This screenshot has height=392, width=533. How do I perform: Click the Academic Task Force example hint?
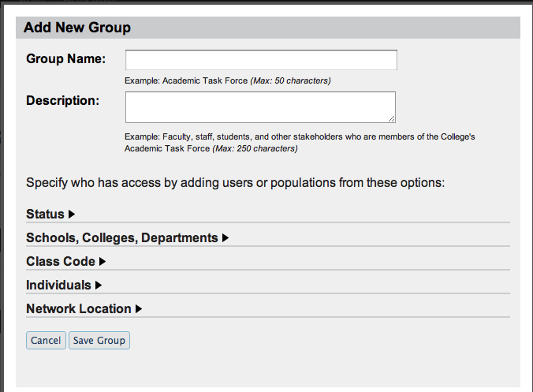coord(228,80)
